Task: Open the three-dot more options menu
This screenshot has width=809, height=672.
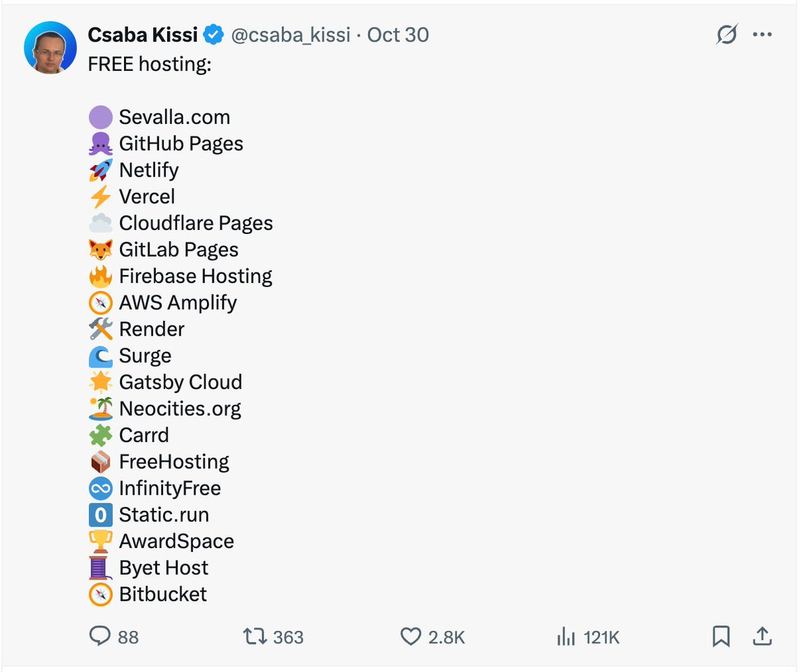Action: coord(762,34)
